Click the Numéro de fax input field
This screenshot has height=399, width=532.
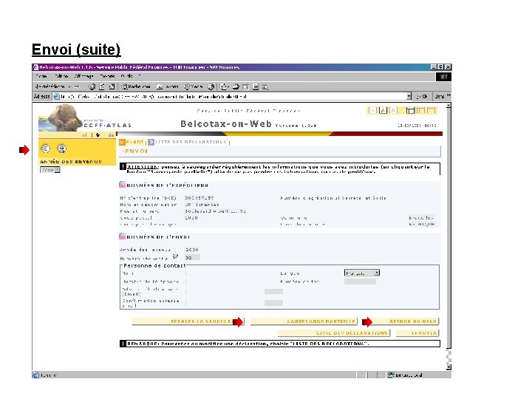coord(360,282)
